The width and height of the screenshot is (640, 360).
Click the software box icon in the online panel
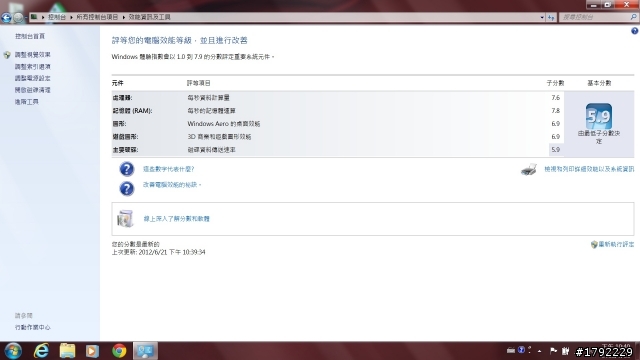click(x=125, y=219)
